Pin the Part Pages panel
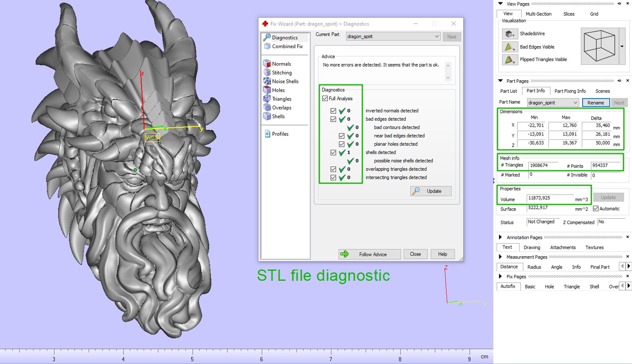This screenshot has width=632, height=364. tap(619, 81)
